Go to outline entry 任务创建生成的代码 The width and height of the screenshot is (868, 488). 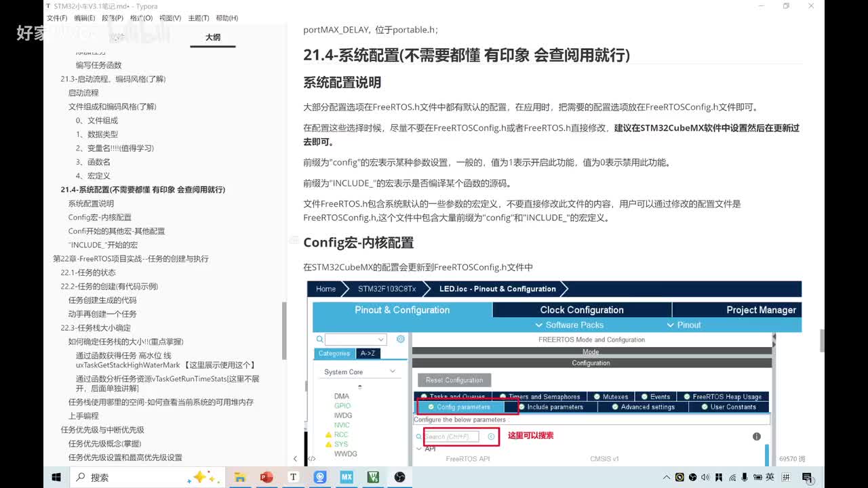click(x=102, y=300)
